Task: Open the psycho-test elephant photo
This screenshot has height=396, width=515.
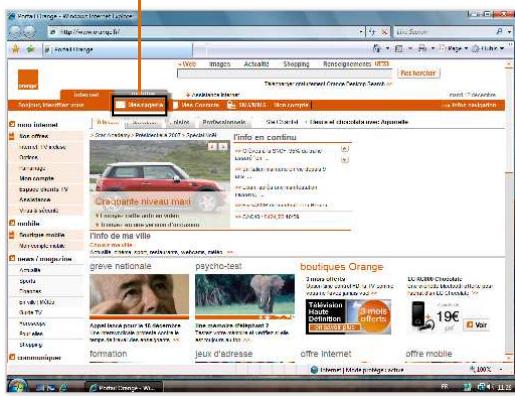Action: (x=245, y=294)
